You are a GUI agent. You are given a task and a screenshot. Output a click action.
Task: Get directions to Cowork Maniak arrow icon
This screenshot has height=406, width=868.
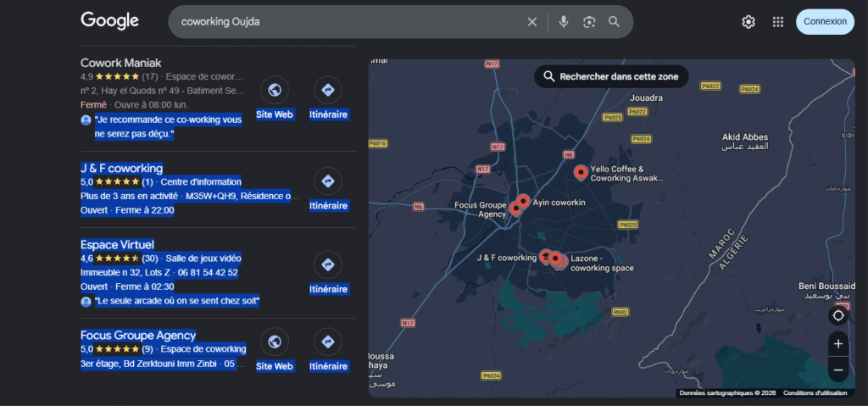click(328, 90)
